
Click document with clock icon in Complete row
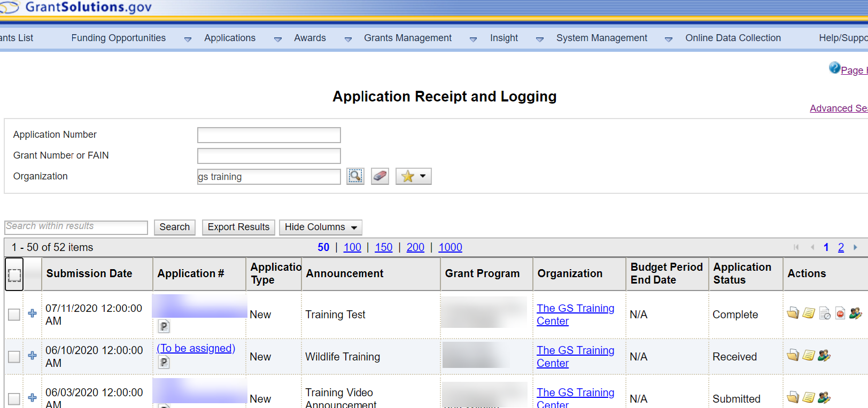pos(825,313)
